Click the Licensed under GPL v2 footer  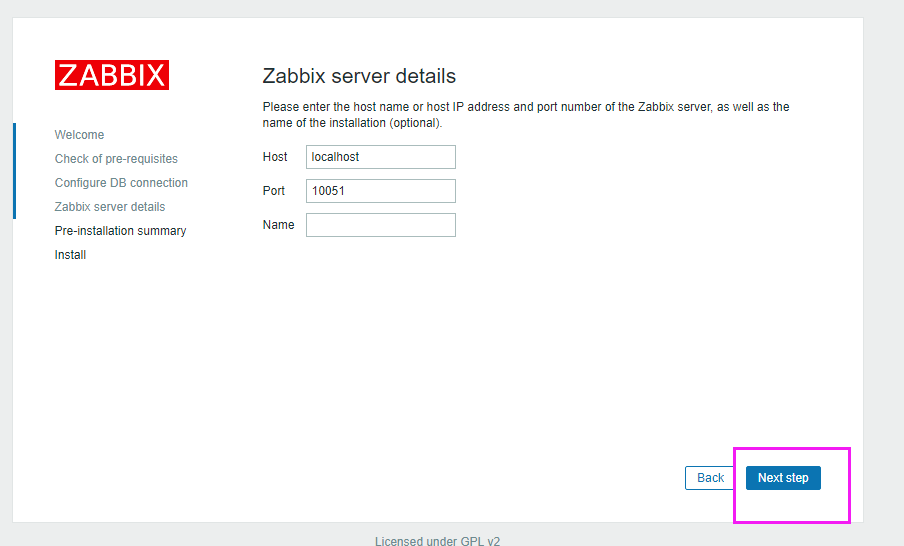pos(437,541)
